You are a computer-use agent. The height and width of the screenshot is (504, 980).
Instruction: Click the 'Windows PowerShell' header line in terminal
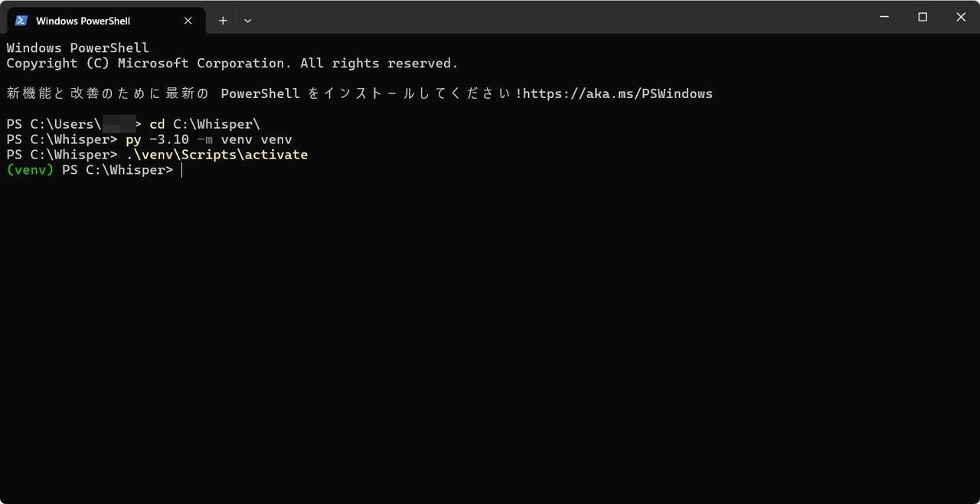click(77, 47)
